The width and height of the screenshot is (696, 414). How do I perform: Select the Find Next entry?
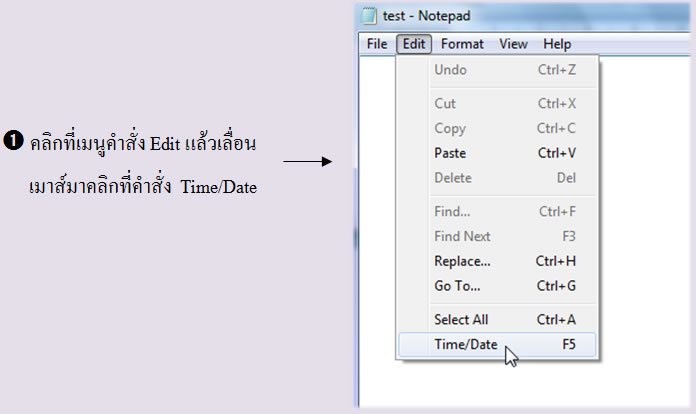pyautogui.click(x=497, y=237)
